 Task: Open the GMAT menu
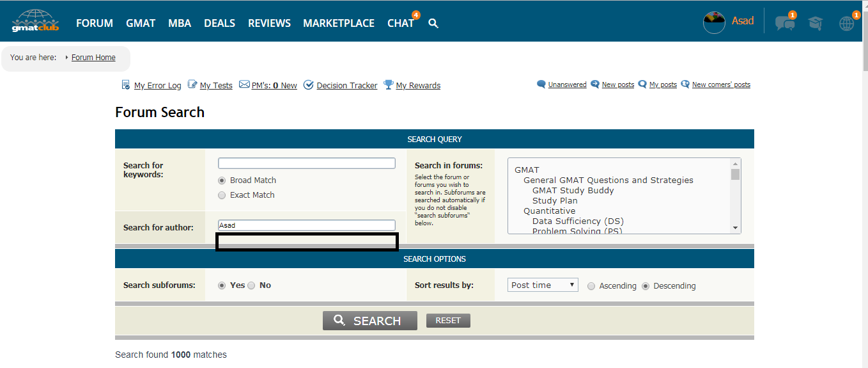tap(141, 23)
